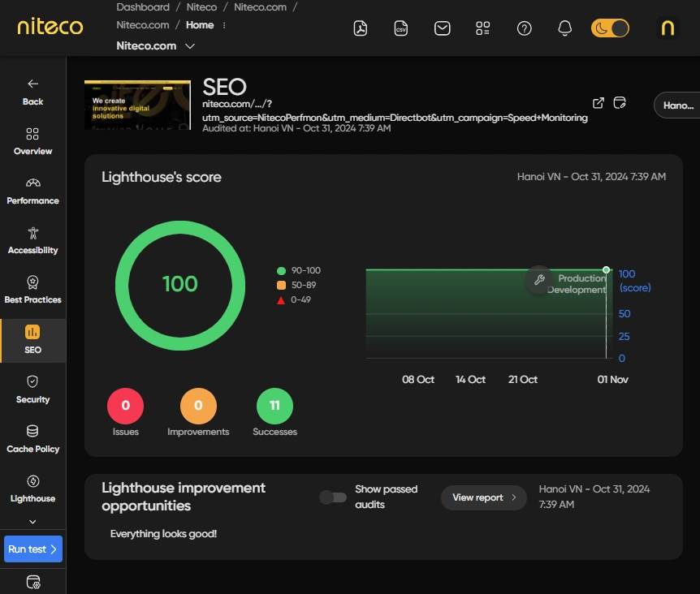Open the email report icon
The height and width of the screenshot is (594, 700).
[442, 28]
